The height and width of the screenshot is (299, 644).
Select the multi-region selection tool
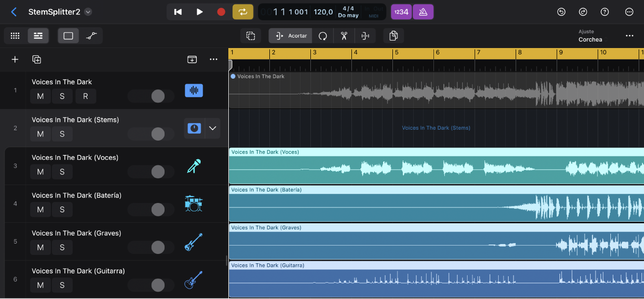pyautogui.click(x=251, y=36)
